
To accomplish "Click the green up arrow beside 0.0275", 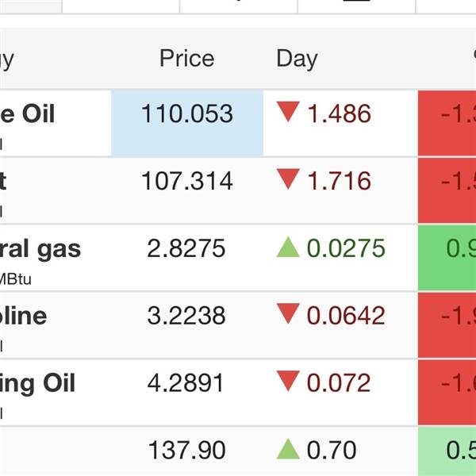I will point(288,248).
